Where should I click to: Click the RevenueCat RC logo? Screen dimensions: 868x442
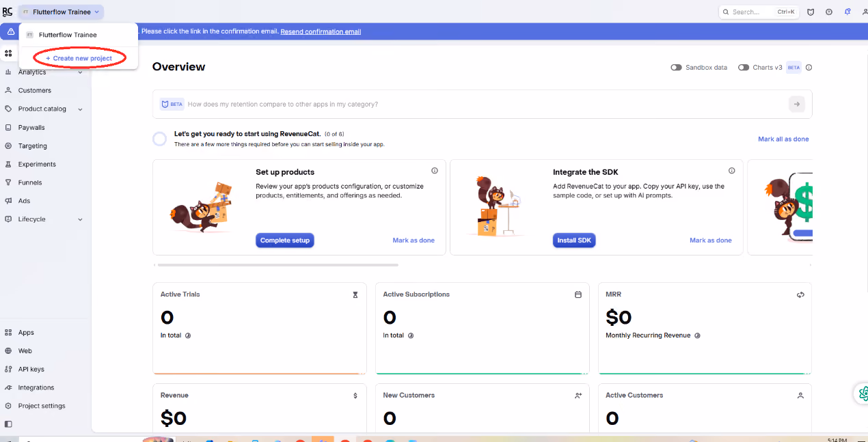[x=8, y=12]
